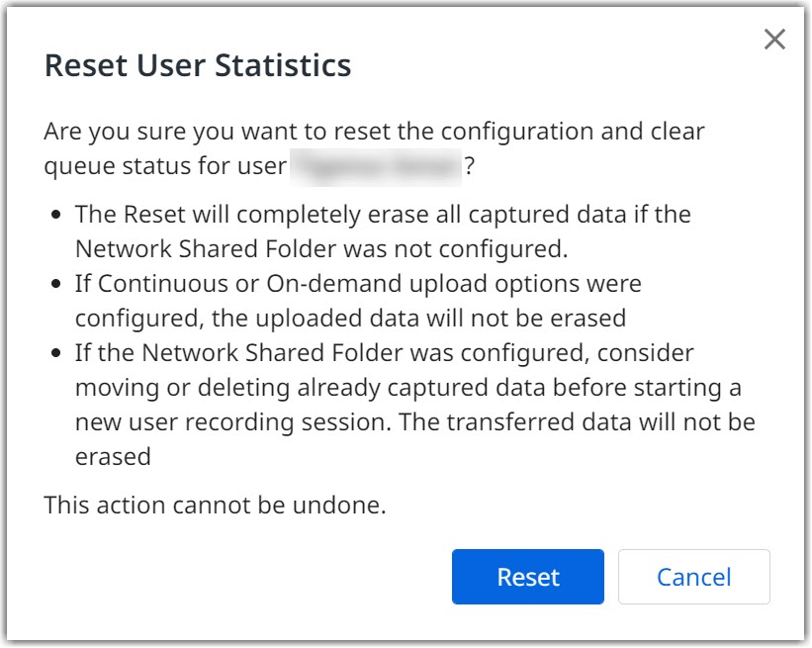The image size is (812, 648).
Task: Click the 'Are you sure you want' question line
Action: (x=374, y=132)
